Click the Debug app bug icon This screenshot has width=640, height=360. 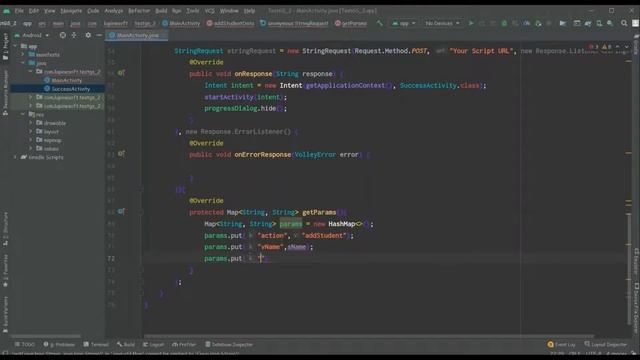pyautogui.click(x=504, y=23)
